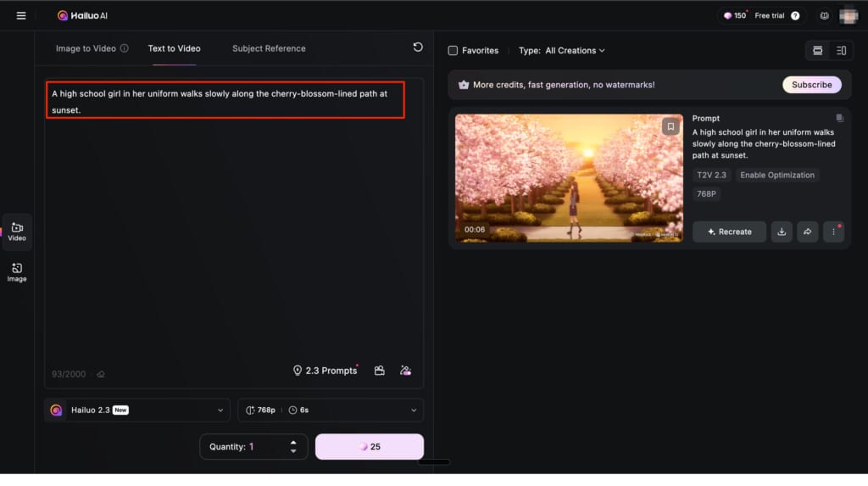Screen dimensions: 868x486
Task: Open the camera movement icon
Action: pyautogui.click(x=379, y=370)
